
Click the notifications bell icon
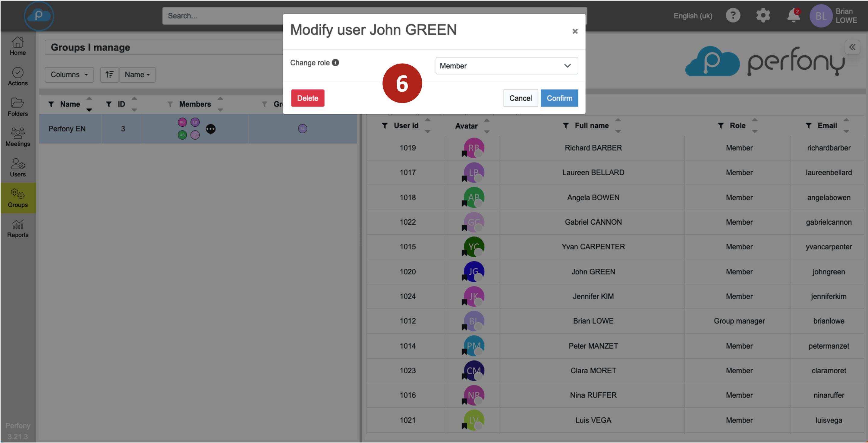point(793,15)
